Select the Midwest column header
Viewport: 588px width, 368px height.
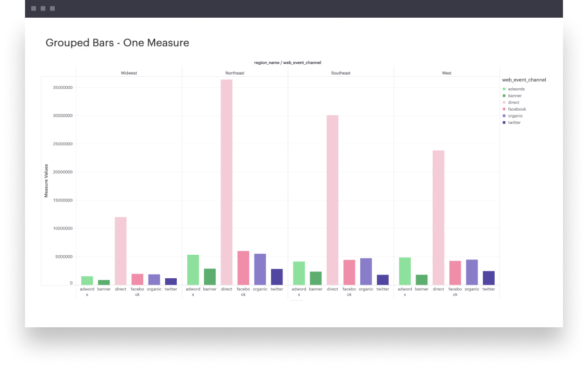point(129,73)
